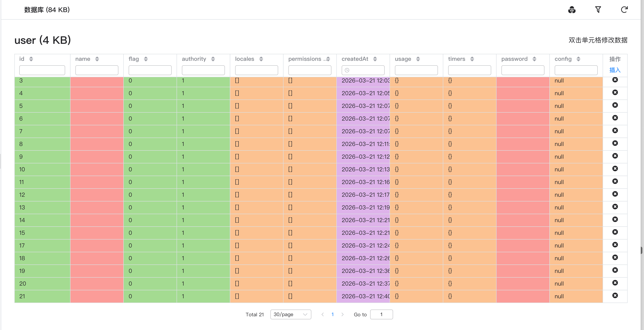Screen dimensions: 644x330
Task: Select page 1 in the pagination
Action: (x=332, y=314)
